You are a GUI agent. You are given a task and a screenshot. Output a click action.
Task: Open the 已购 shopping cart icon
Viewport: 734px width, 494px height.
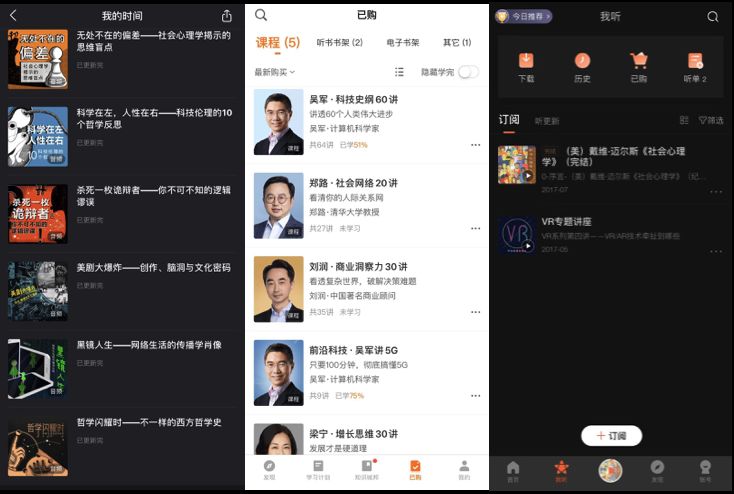(x=639, y=61)
